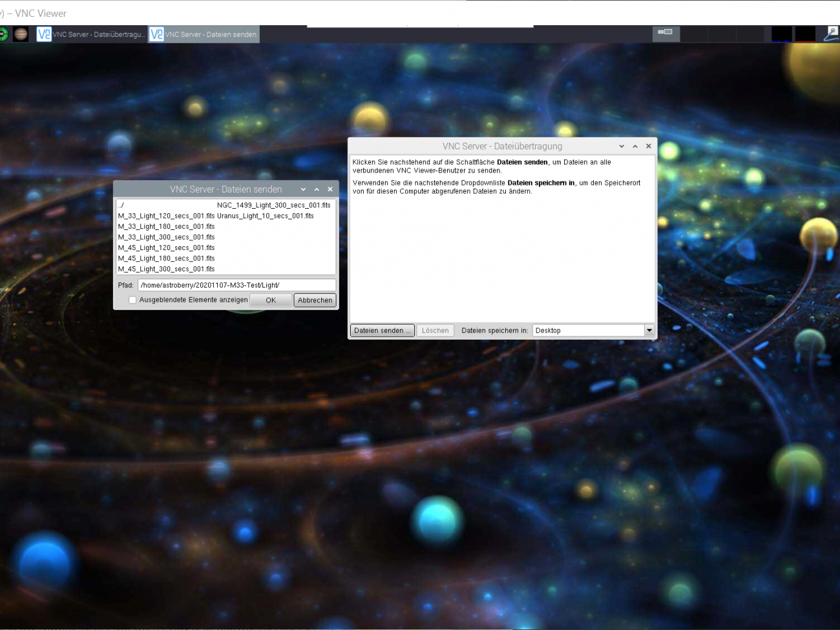
Task: Select second workspace in workspace switcher
Action: (694, 34)
